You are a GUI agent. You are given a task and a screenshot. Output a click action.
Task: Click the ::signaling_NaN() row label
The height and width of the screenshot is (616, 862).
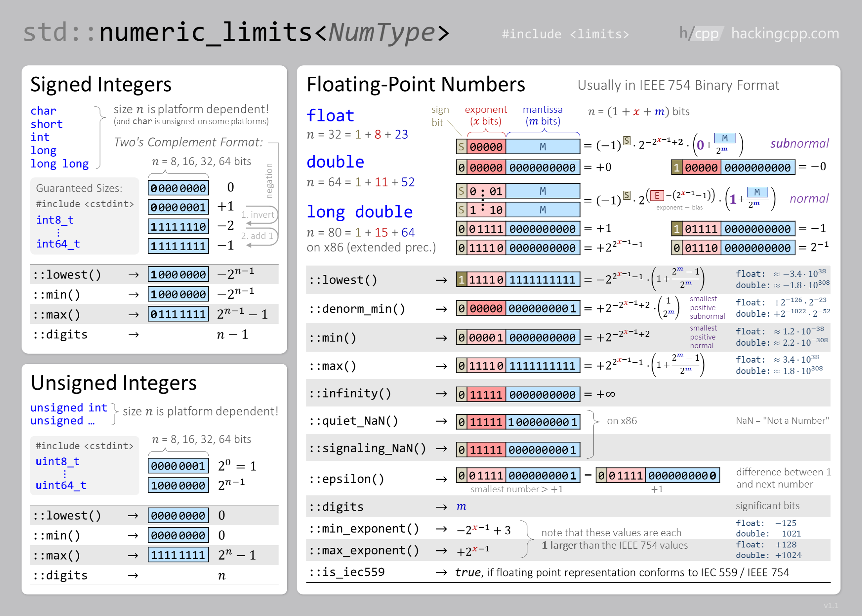[x=367, y=448]
